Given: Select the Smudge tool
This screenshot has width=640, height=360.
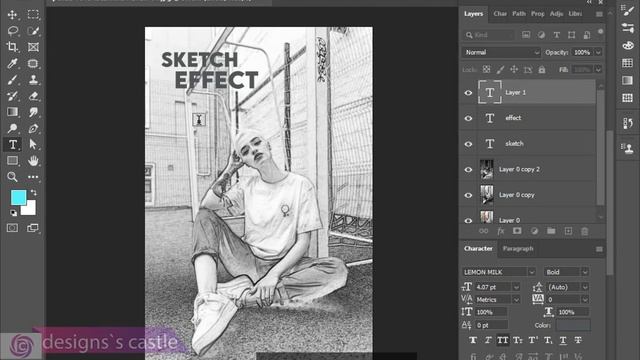Looking at the screenshot, I should tap(33, 112).
